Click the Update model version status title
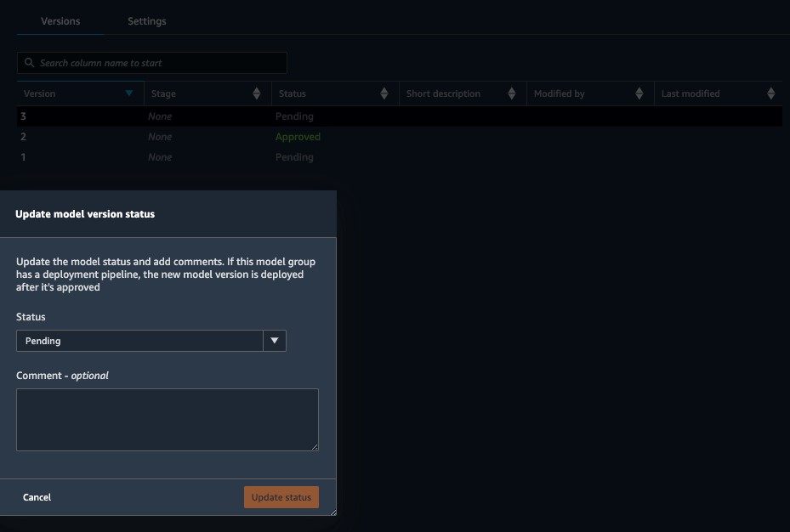 [85, 214]
